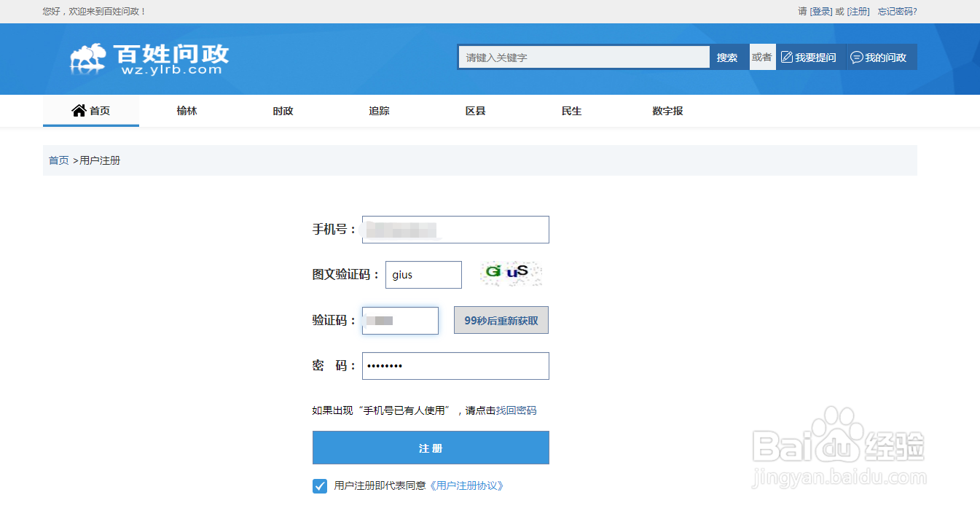Open the 区县 section

(x=475, y=111)
